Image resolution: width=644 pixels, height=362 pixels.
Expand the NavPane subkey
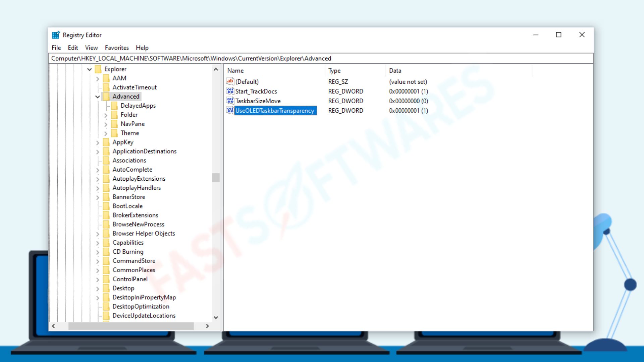pyautogui.click(x=106, y=124)
